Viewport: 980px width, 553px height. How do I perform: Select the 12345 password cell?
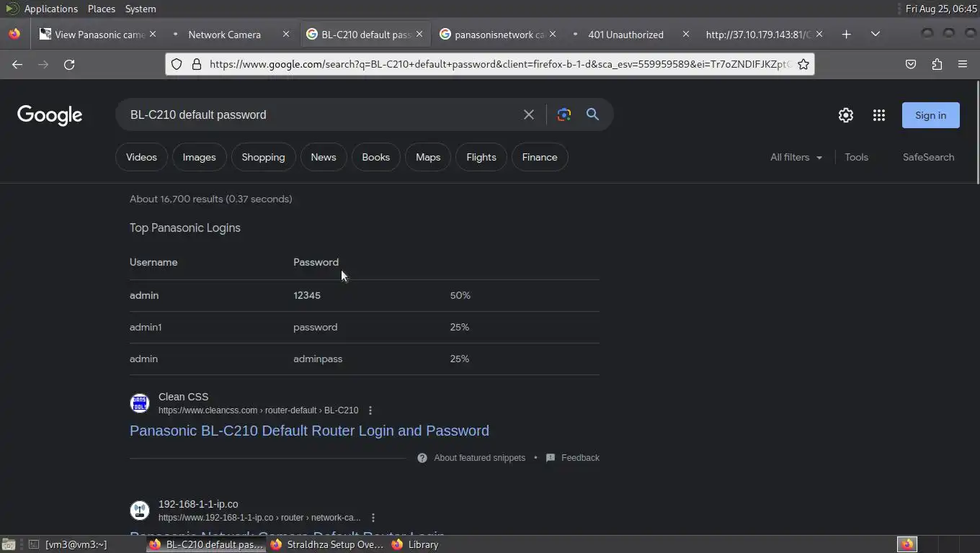(307, 295)
